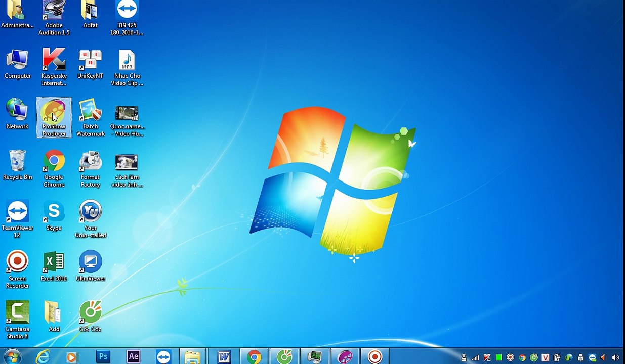
Task: Click the Internet Download Manager tray icon
Action: 569,358
